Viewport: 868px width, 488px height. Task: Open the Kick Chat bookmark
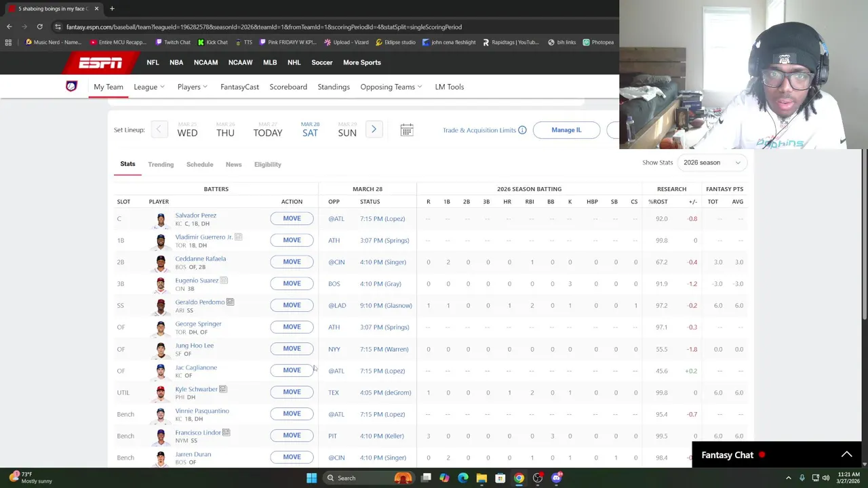tap(213, 42)
